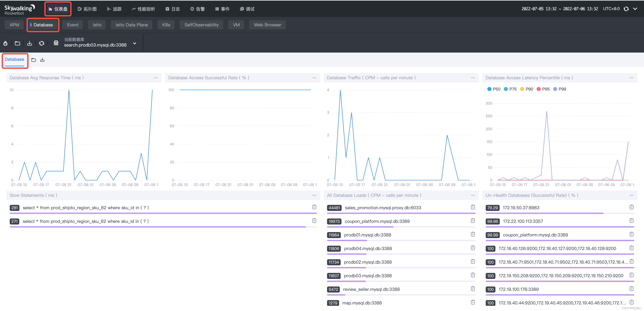
Task: Expand the current database selector dropdown
Action: pyautogui.click(x=135, y=43)
